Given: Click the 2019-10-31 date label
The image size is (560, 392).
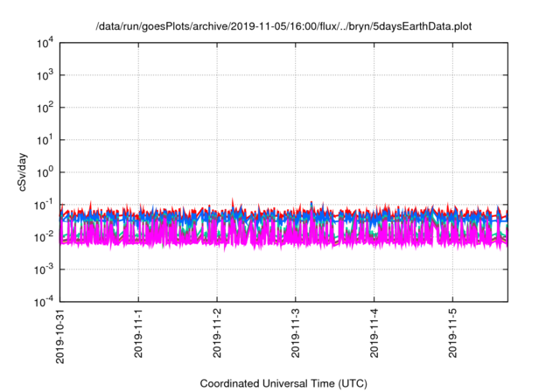Looking at the screenshot, I should pyautogui.click(x=60, y=336).
